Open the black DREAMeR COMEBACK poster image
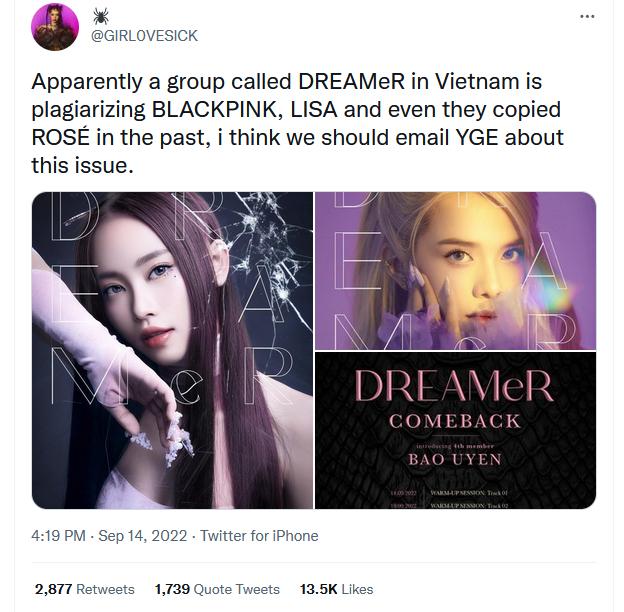The width and height of the screenshot is (624, 612). pyautogui.click(x=455, y=431)
